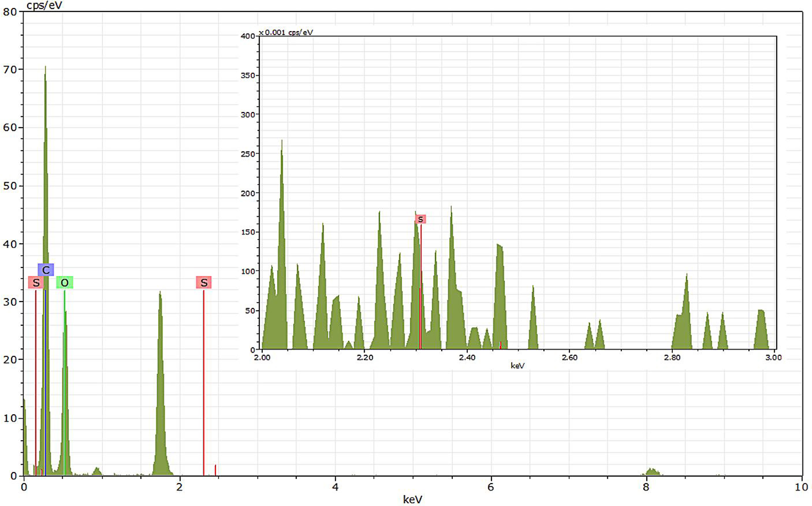Click the blue C element label
Screen dimensions: 812x506
pyautogui.click(x=46, y=270)
